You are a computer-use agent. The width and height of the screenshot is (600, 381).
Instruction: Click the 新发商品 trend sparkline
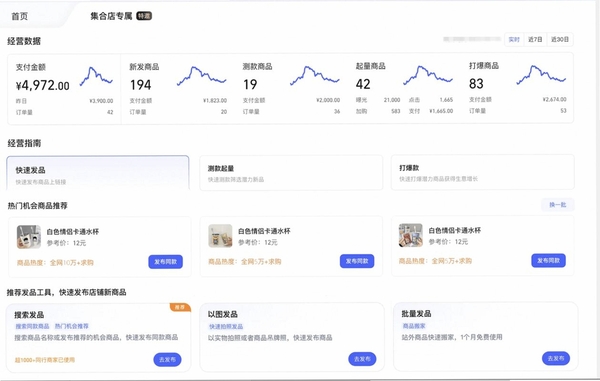pyautogui.click(x=201, y=76)
